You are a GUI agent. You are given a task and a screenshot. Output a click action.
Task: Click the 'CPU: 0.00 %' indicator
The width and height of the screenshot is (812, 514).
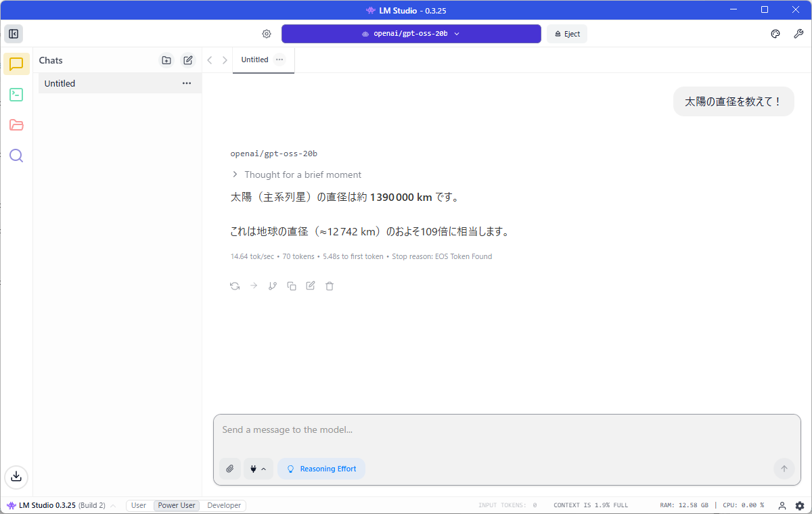click(743, 505)
